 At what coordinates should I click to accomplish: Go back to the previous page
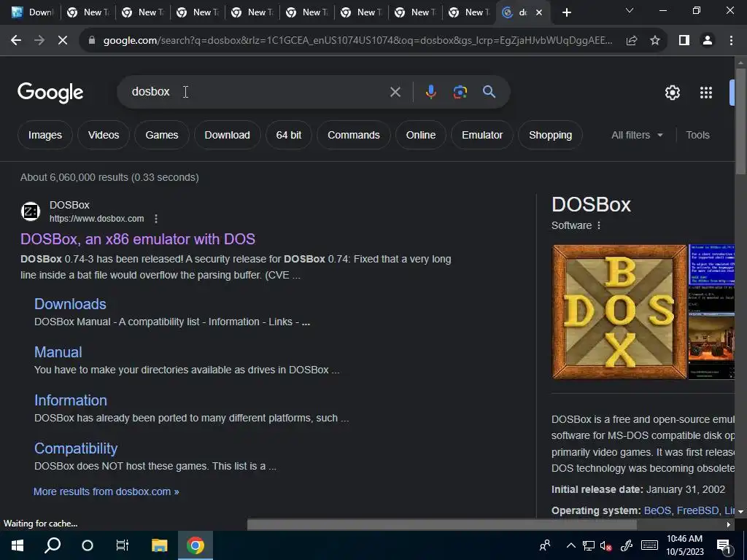click(16, 41)
